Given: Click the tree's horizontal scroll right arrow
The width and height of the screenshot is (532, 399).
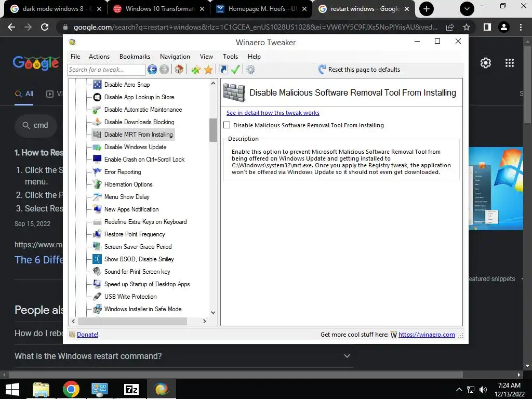Looking at the screenshot, I should tap(205, 321).
